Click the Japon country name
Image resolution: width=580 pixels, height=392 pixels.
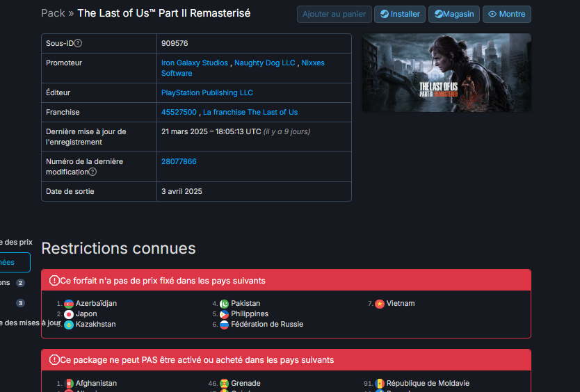pyautogui.click(x=86, y=314)
